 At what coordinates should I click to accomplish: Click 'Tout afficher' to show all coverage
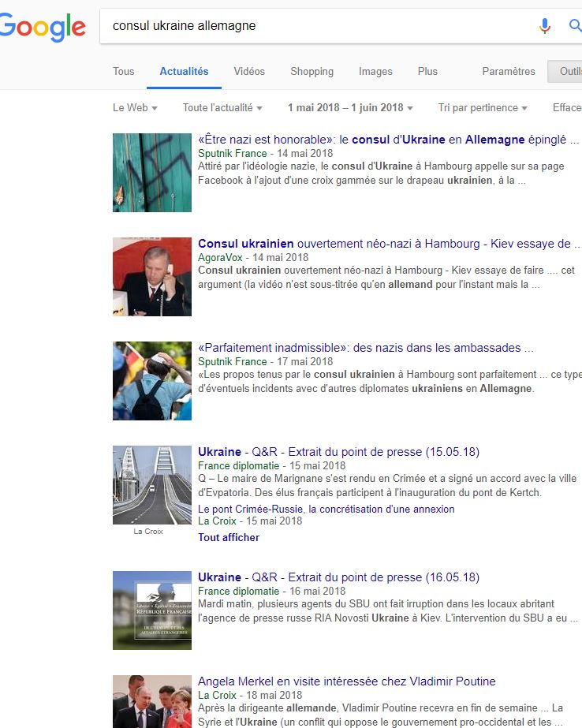pyautogui.click(x=229, y=537)
